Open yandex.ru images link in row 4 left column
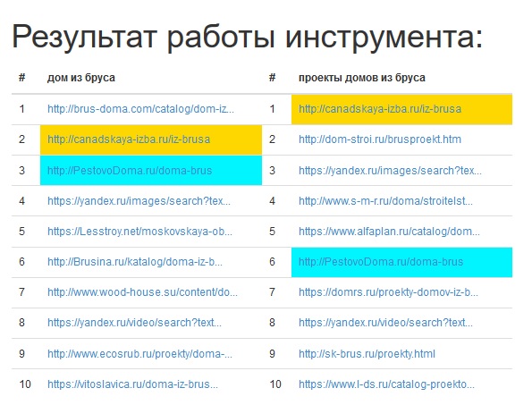 (x=139, y=201)
